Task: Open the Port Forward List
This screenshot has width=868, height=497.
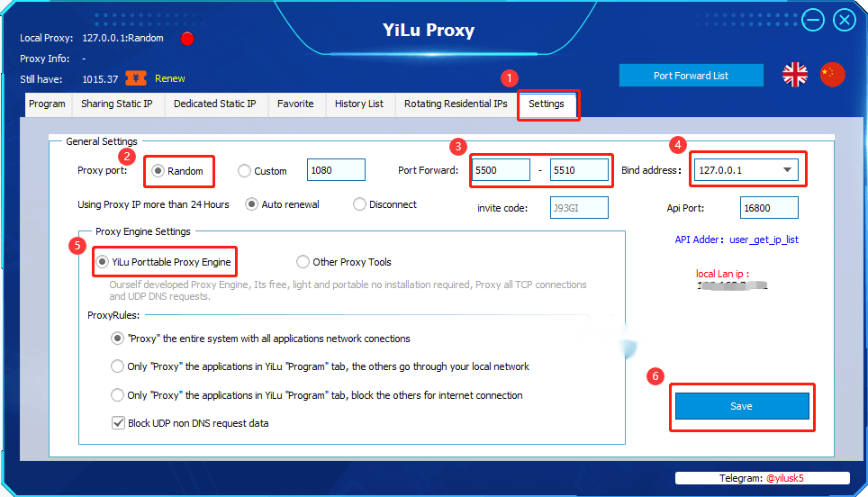Action: [x=691, y=76]
